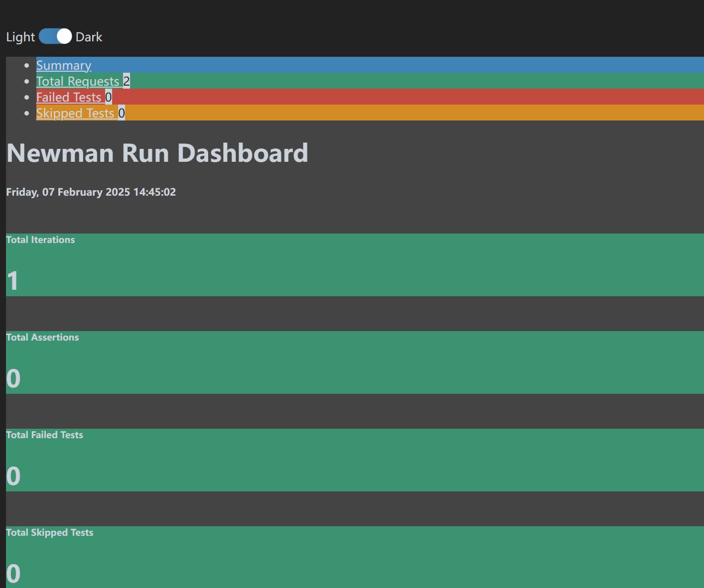Click the Total Skipped Tests value 0

coord(13,574)
